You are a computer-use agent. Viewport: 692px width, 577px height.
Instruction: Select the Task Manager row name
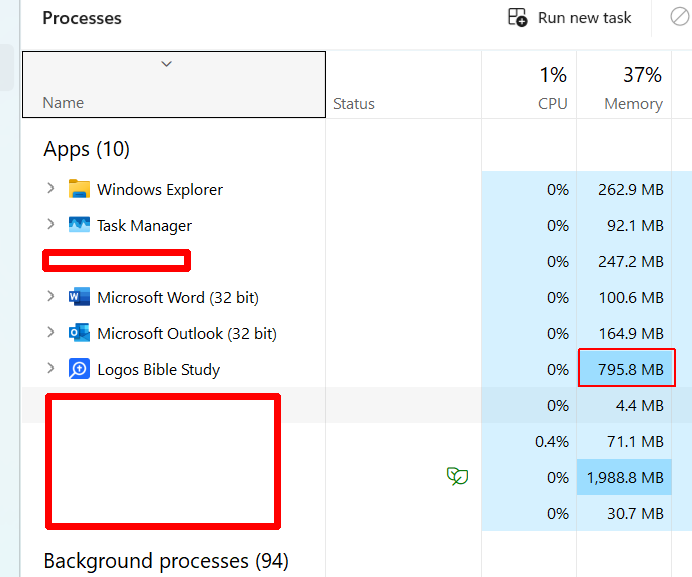coord(144,226)
